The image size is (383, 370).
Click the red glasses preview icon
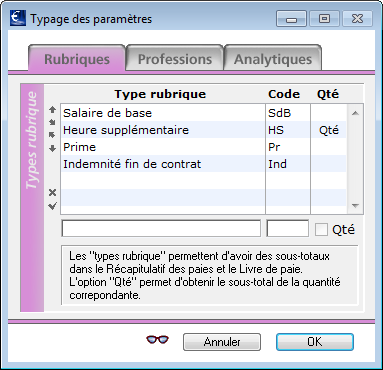(x=157, y=340)
